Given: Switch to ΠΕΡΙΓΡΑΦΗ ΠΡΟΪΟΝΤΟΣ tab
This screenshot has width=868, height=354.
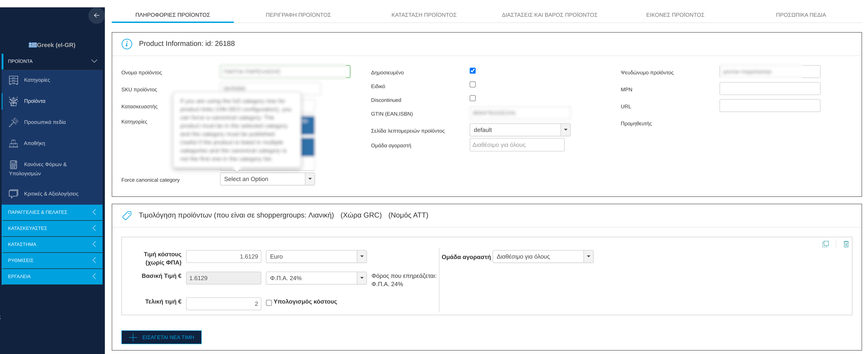Looking at the screenshot, I should (x=298, y=15).
